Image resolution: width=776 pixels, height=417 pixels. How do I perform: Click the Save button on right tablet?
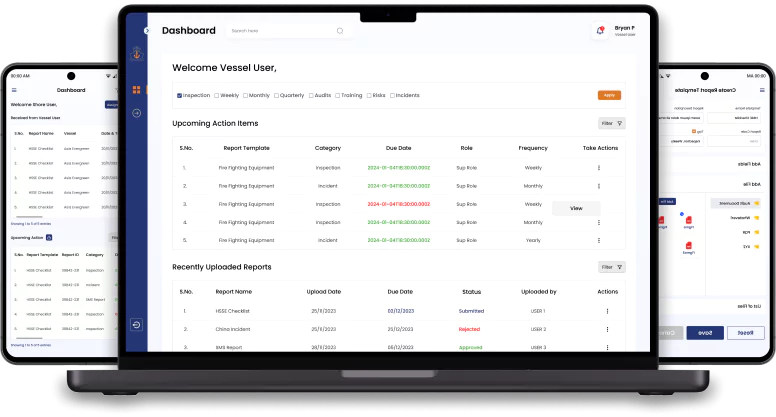(705, 333)
